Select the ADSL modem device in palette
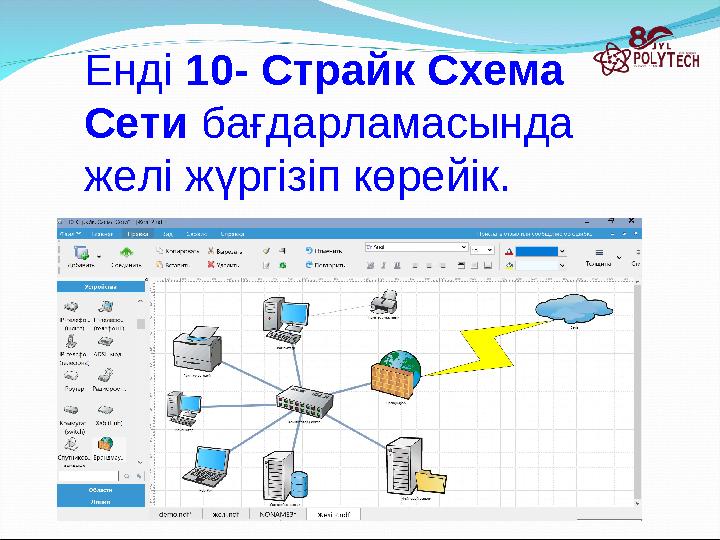 (107, 346)
